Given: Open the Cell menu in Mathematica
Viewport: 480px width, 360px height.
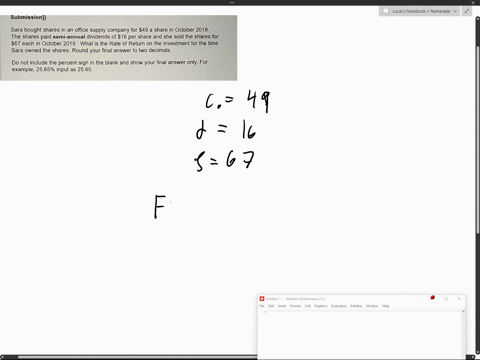Looking at the screenshot, I should 307,306.
